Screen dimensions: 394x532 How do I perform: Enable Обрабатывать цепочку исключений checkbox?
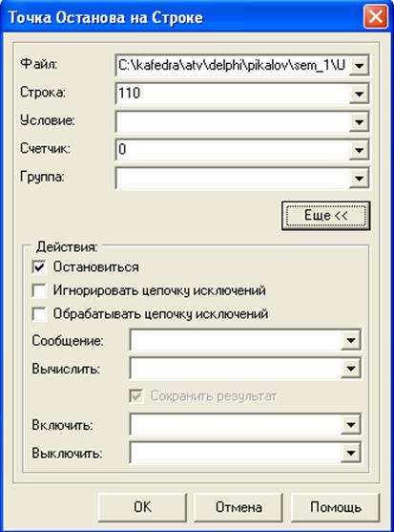39,314
